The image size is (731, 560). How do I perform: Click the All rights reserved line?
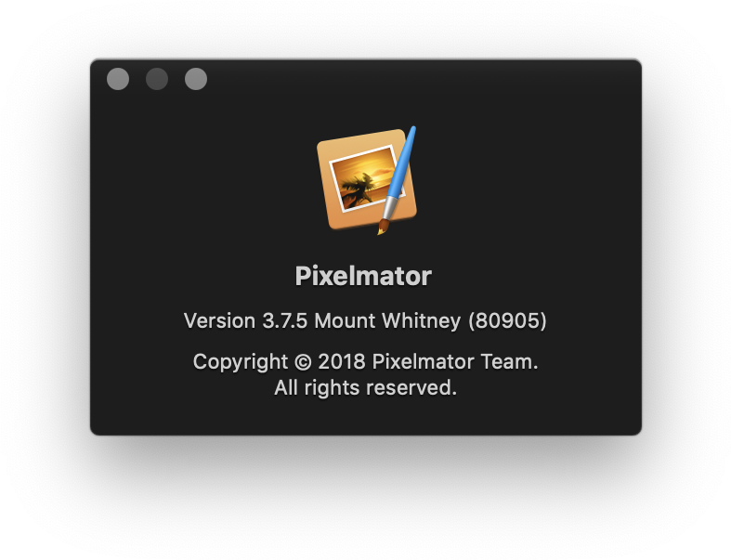point(366,387)
